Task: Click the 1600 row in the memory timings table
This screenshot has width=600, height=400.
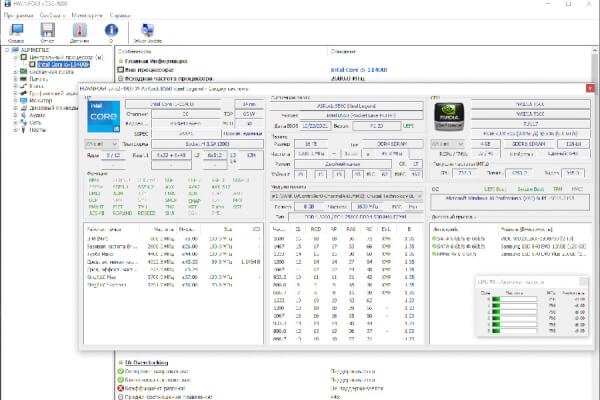Action: point(347,239)
